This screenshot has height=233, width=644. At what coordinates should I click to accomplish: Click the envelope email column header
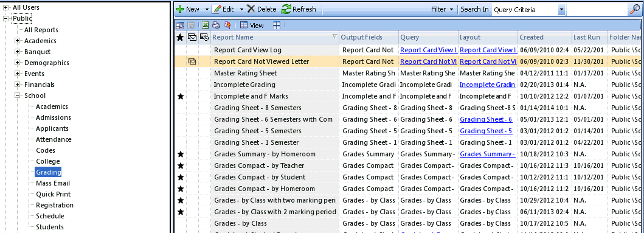[192, 37]
